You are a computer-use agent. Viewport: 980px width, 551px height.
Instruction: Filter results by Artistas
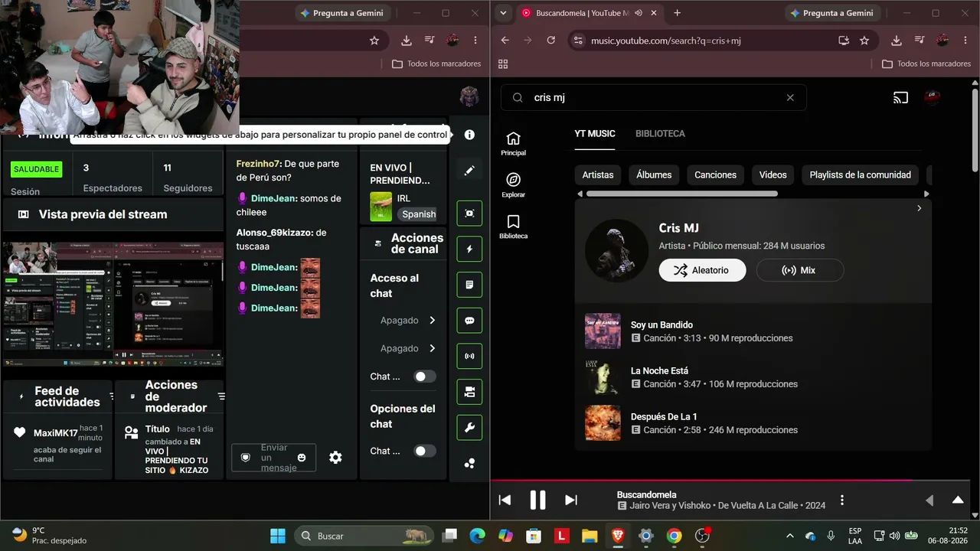click(598, 175)
